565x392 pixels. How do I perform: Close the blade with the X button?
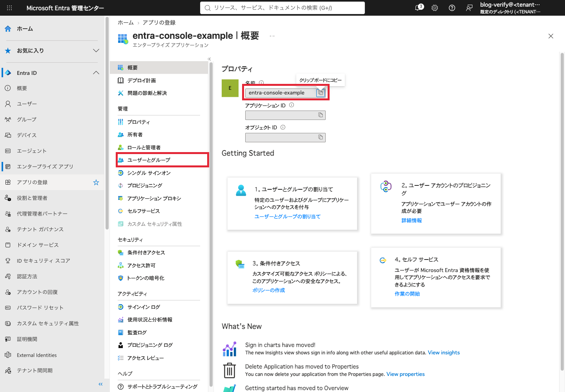click(x=551, y=36)
